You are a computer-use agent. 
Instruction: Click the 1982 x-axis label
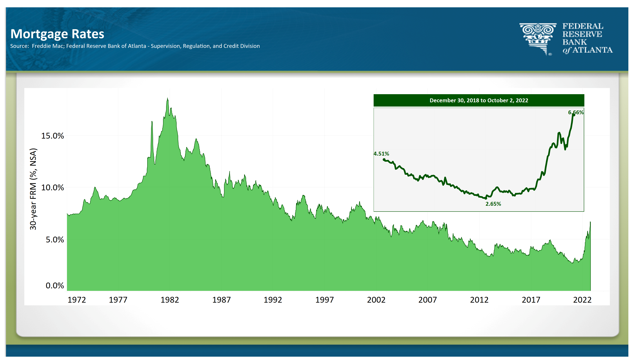pos(170,300)
